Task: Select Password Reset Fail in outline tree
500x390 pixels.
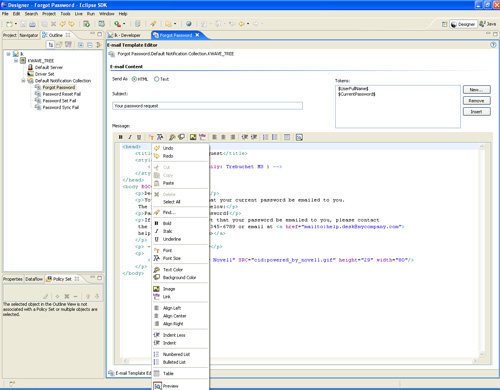Action: (x=62, y=94)
